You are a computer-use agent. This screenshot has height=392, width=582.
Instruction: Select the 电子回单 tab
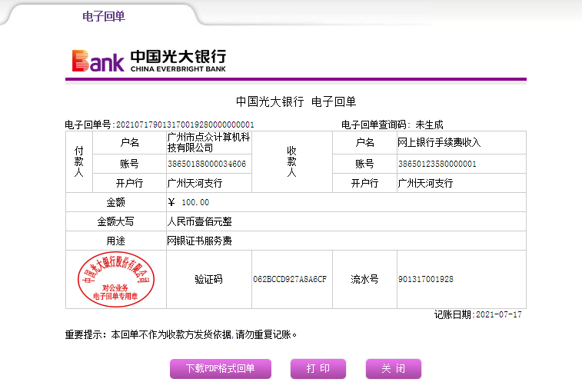(x=104, y=16)
